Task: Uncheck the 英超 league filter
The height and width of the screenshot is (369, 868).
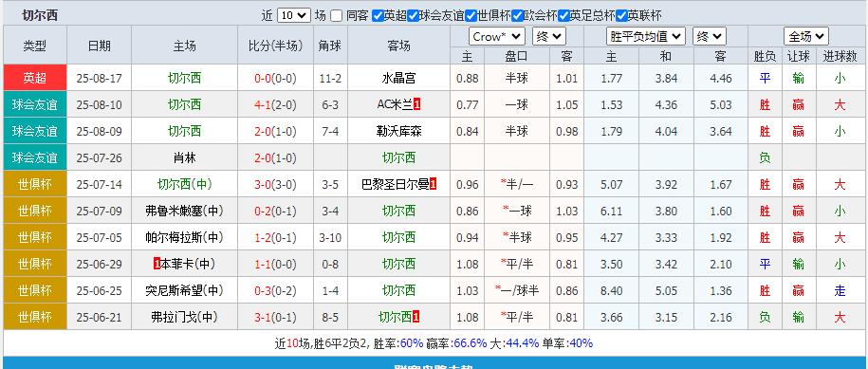Action: [378, 15]
